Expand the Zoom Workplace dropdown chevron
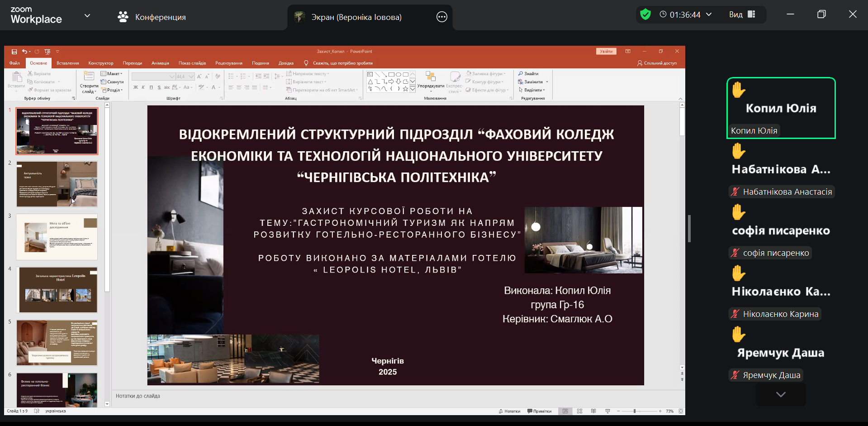This screenshot has width=868, height=426. 87,15
